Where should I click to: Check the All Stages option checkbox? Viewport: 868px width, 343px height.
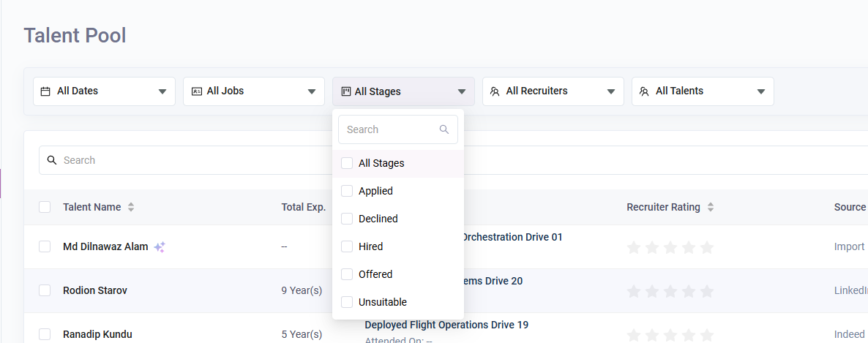(347, 163)
